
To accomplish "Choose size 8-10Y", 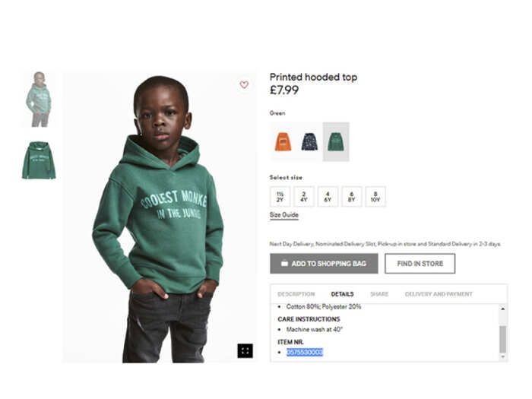I will pos(375,196).
